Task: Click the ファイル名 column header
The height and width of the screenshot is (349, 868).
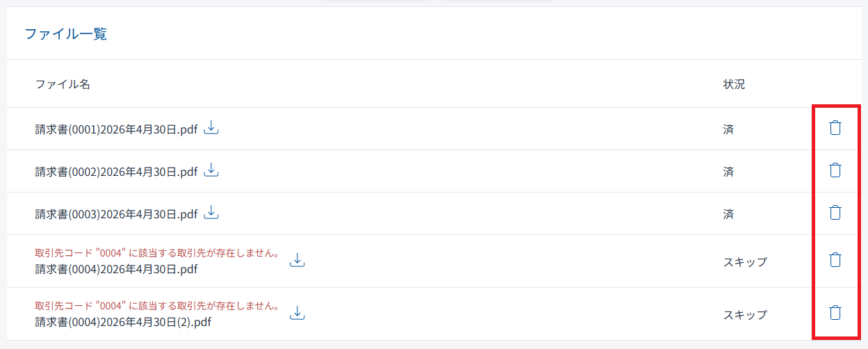Action: (63, 84)
